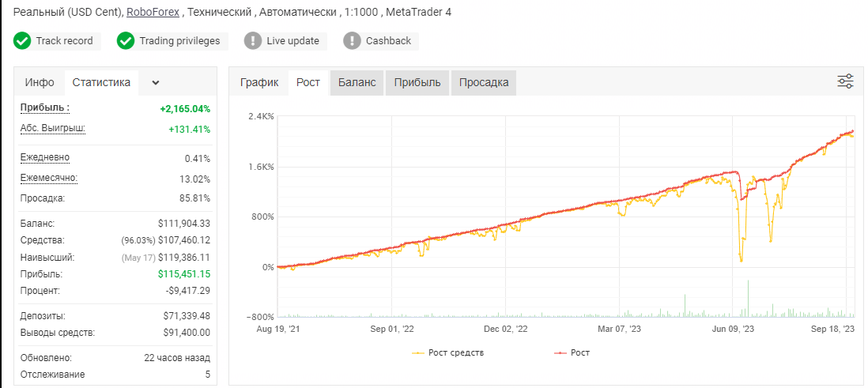Click the Ежедневно underlined label
The image size is (868, 388).
45,157
